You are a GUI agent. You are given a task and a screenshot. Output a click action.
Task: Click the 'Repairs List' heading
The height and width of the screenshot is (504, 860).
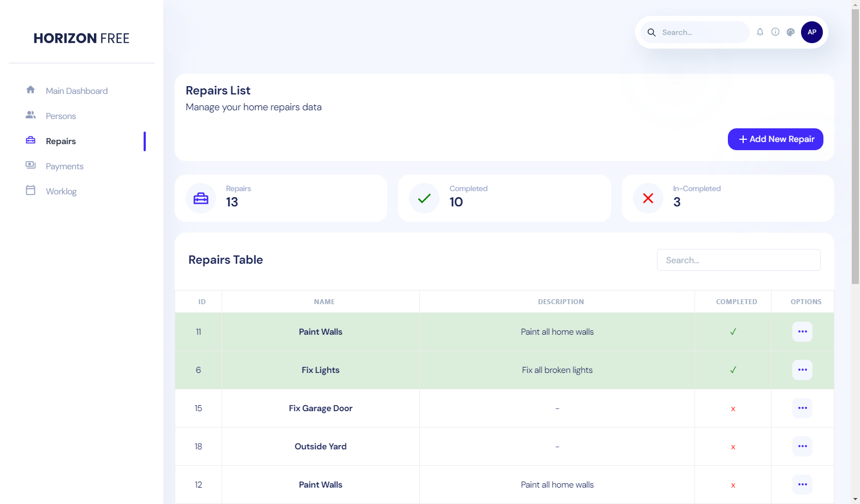[x=218, y=90]
